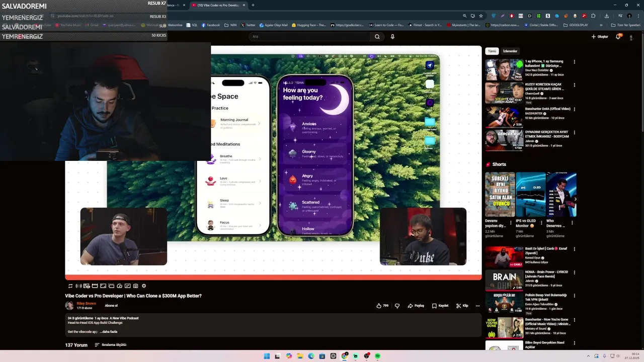The image size is (644, 362).
Task: Open the Polisin Basıp Veri Bulamadığı video title
Action: coord(546,297)
